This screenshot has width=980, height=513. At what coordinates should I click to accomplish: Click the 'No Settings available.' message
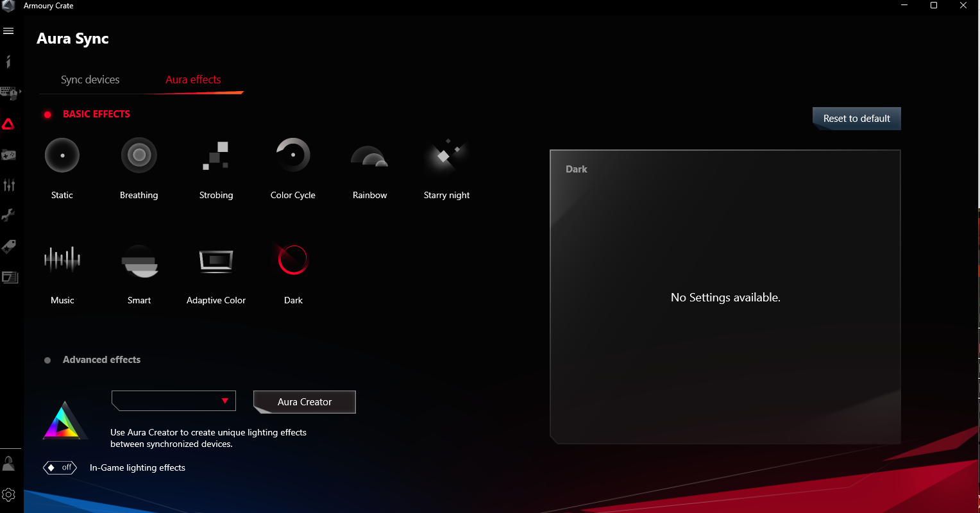(x=725, y=298)
